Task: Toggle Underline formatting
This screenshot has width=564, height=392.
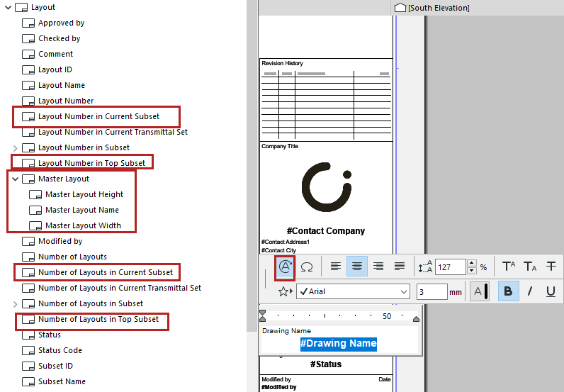Action: 551,291
